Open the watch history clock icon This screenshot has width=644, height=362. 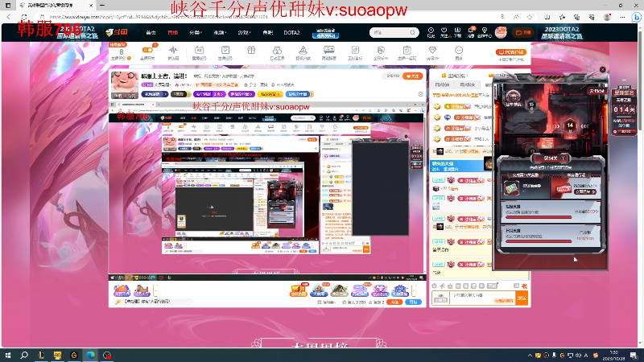pos(431,32)
